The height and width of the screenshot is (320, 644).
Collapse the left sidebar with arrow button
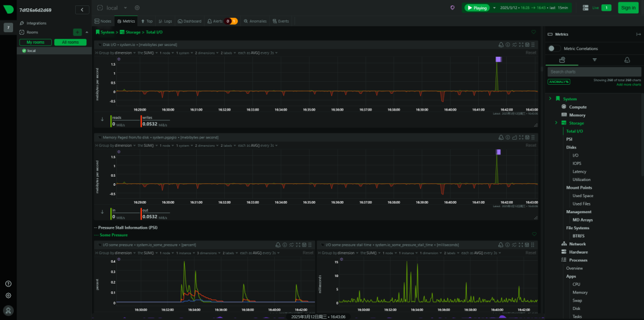pos(82,10)
